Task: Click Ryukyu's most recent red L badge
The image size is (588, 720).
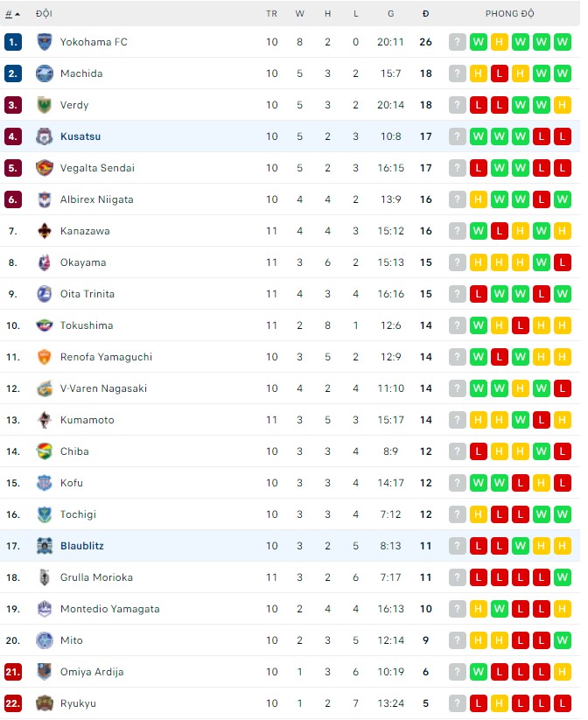Action: pos(563,703)
